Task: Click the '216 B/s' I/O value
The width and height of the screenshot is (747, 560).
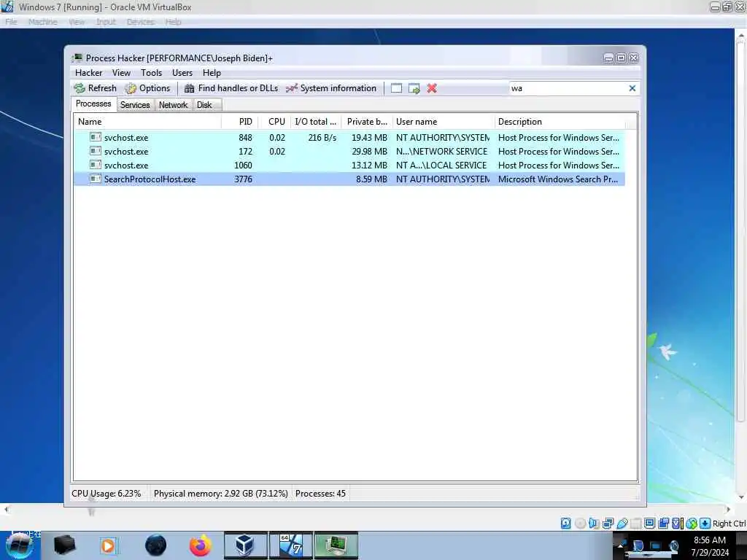Action: coord(322,138)
